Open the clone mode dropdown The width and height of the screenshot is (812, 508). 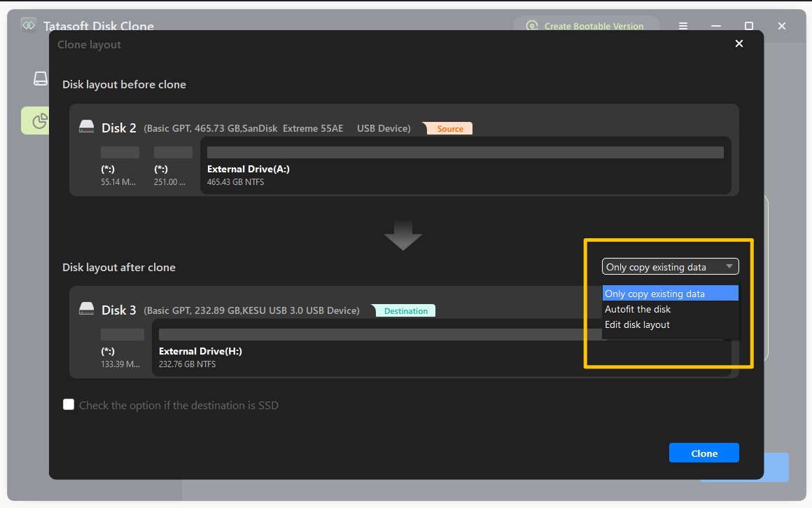coord(669,266)
